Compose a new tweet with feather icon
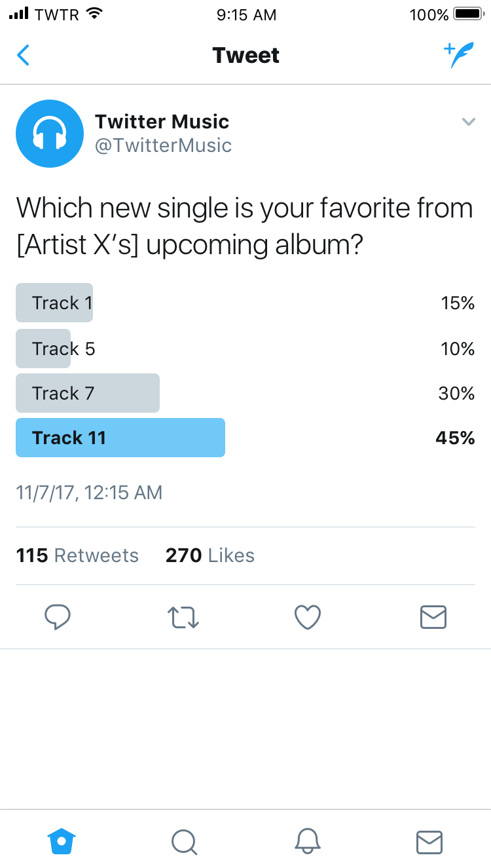This screenshot has height=868, width=491. coord(458,55)
